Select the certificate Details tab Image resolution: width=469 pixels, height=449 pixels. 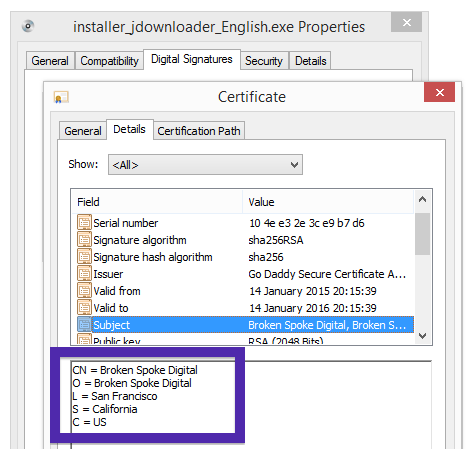pos(130,129)
